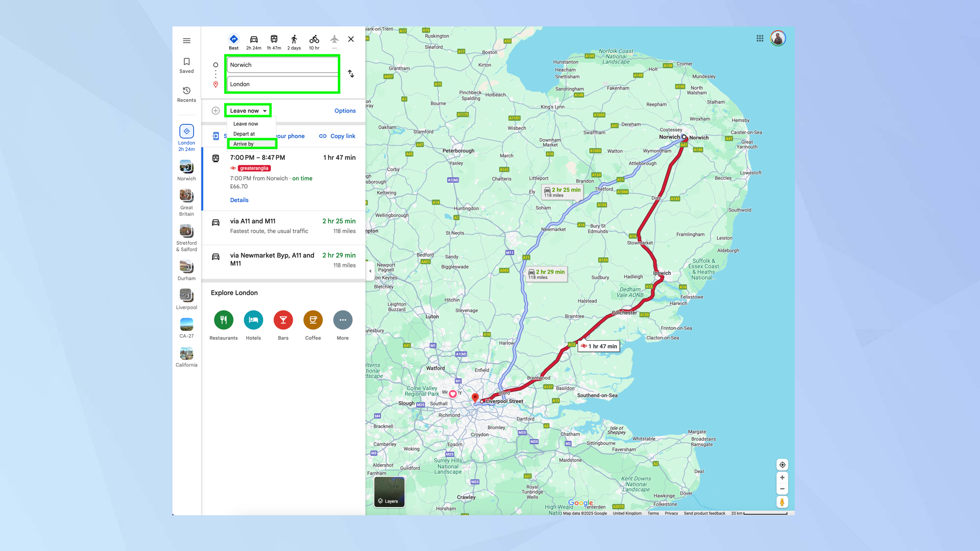The width and height of the screenshot is (980, 551).
Task: Show your location on map
Action: [782, 465]
